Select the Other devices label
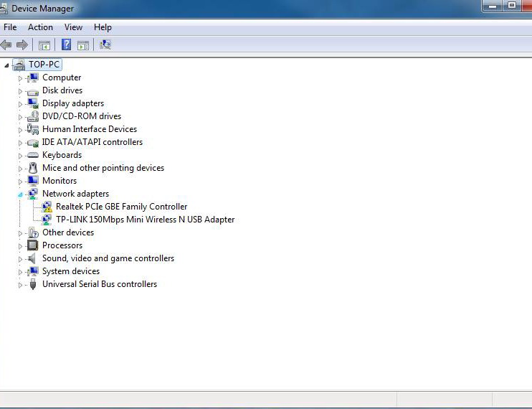The image size is (532, 409). (68, 232)
